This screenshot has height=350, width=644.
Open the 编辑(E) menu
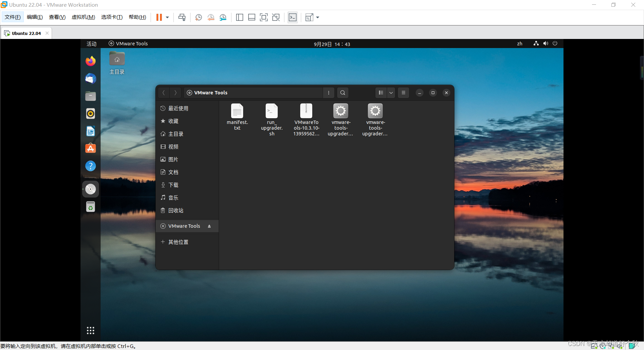tap(35, 17)
